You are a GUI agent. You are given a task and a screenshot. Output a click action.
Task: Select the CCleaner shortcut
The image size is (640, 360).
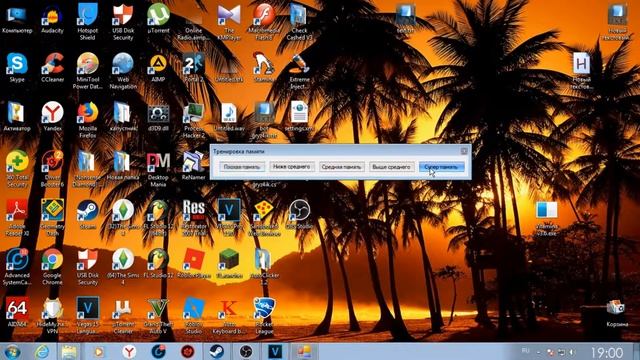pos(52,68)
